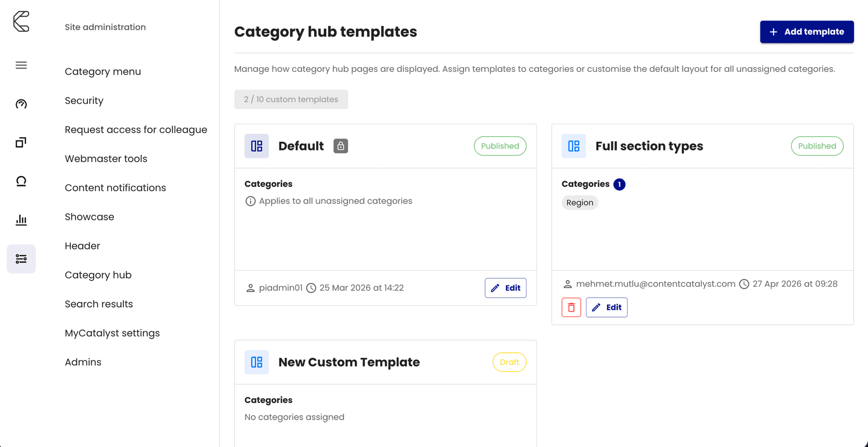Click the New Custom Template title
868x447 pixels.
pos(349,362)
